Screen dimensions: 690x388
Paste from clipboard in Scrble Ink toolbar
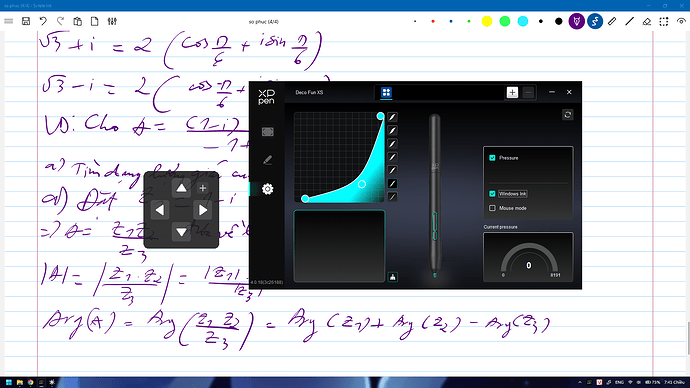tap(77, 21)
